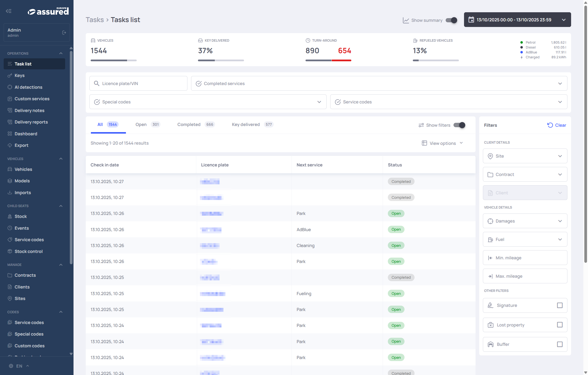Switch to the Completed tab
Image resolution: width=588 pixels, height=375 pixels.
click(x=189, y=125)
